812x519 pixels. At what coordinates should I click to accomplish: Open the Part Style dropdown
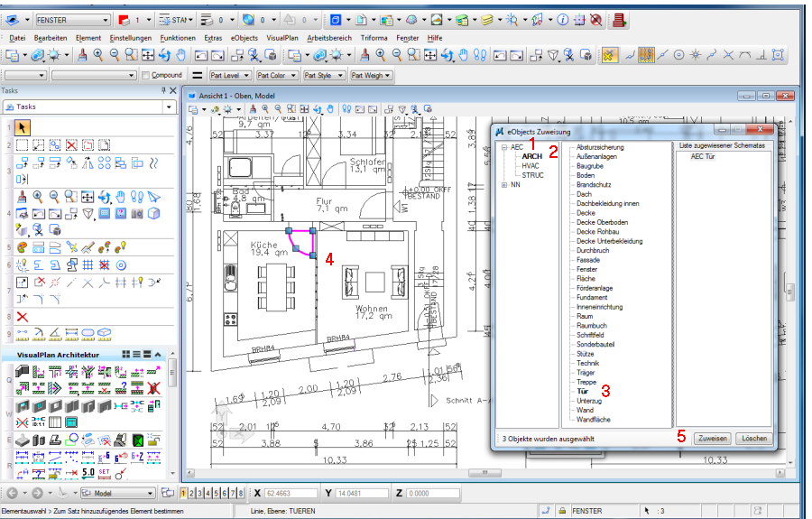click(324, 76)
